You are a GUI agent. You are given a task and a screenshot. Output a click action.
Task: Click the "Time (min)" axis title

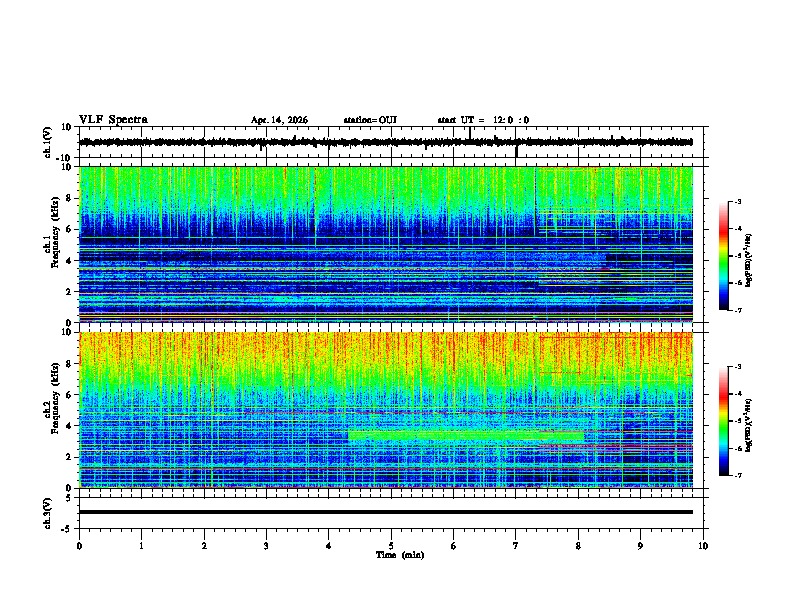[400, 555]
